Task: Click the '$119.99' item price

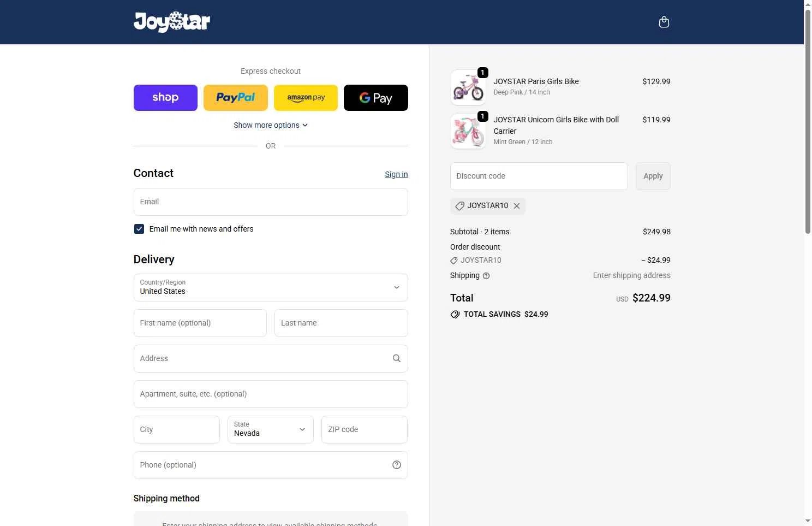Action: (656, 120)
